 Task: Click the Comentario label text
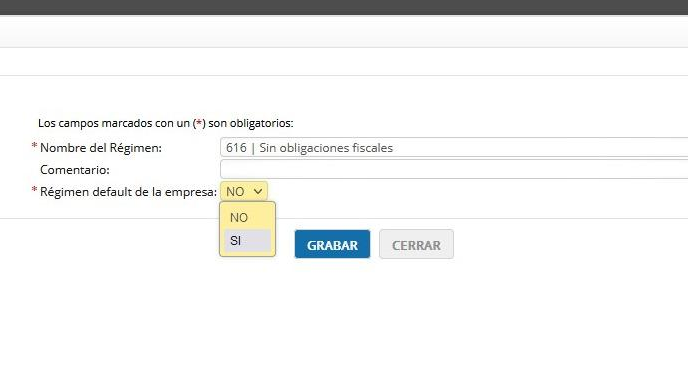(x=75, y=170)
